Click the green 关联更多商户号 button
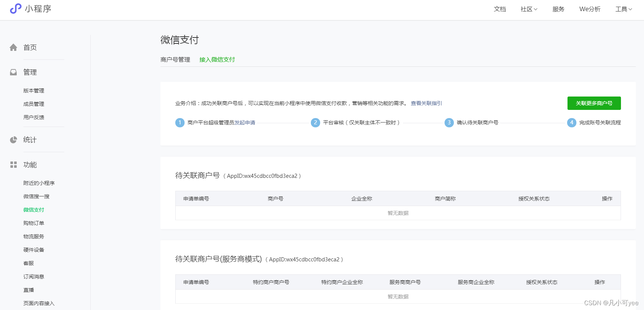 pyautogui.click(x=594, y=103)
